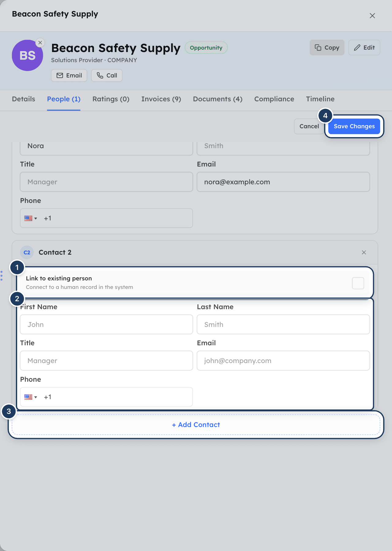Remove Contact 2 card
The width and height of the screenshot is (392, 551).
364,252
